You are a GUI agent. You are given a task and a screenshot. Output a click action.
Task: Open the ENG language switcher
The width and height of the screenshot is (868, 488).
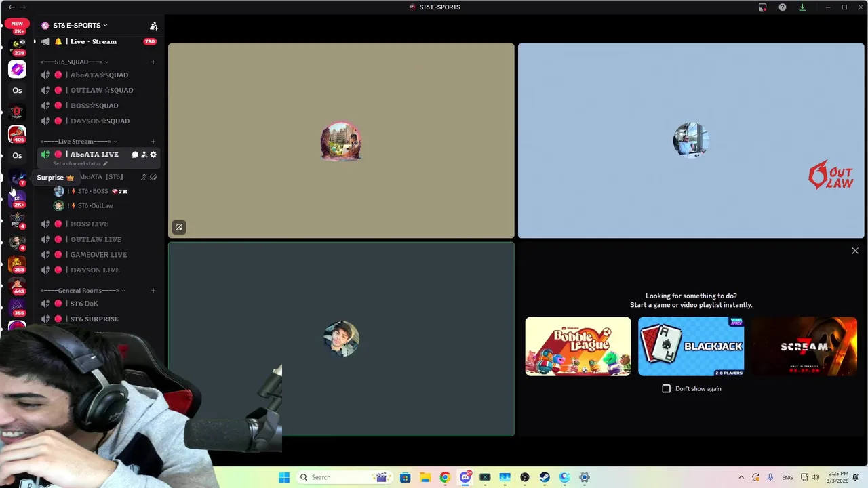tap(787, 478)
